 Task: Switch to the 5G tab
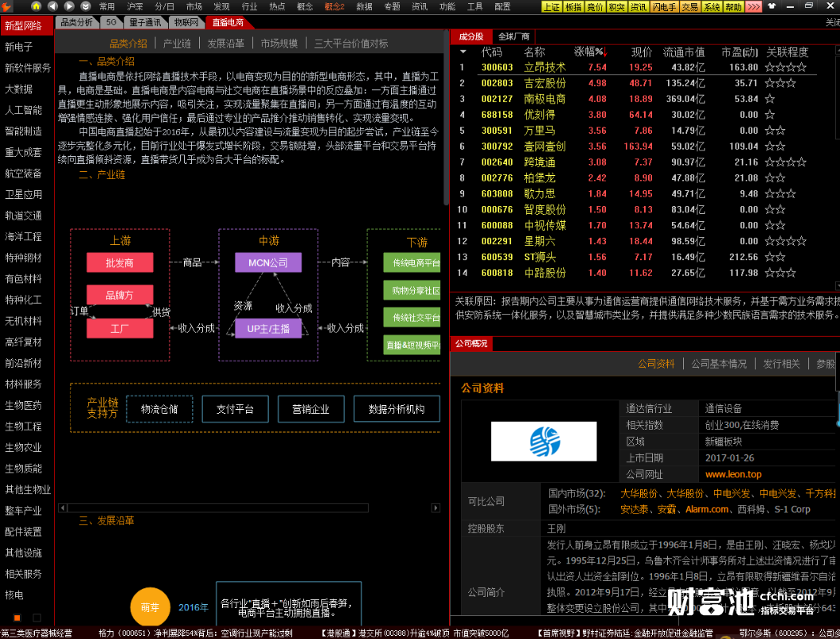click(111, 22)
